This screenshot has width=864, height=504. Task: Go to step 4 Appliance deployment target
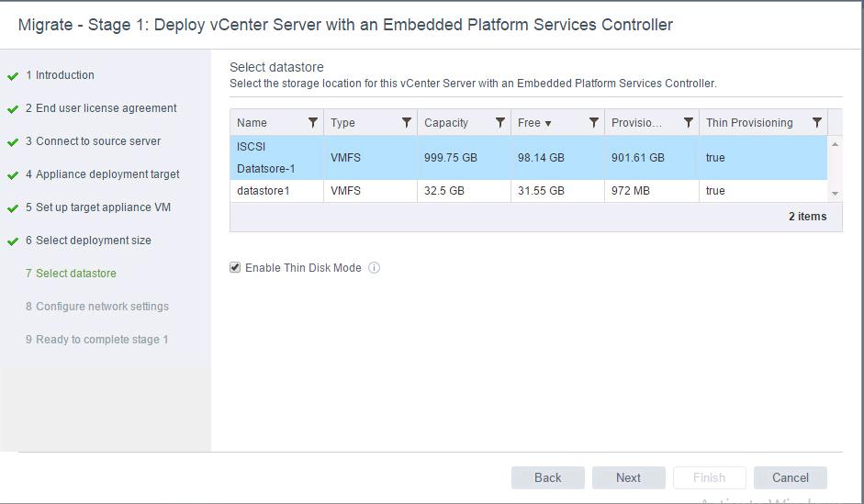point(103,174)
